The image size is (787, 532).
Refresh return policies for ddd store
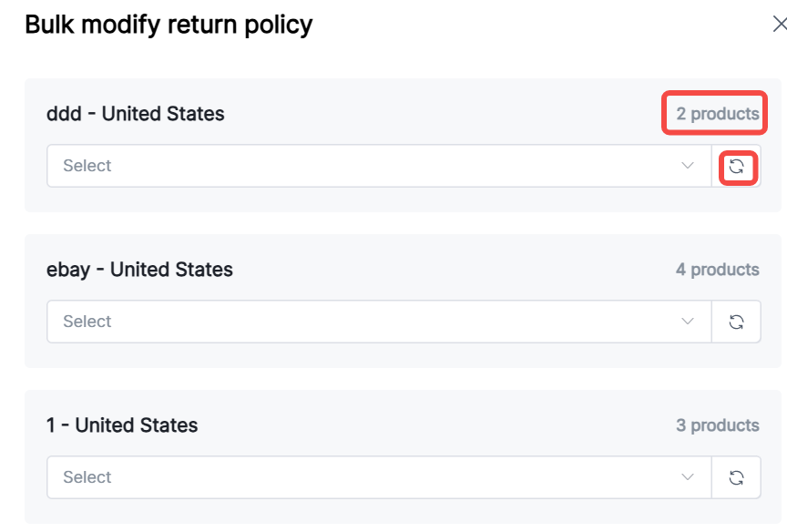[737, 167]
